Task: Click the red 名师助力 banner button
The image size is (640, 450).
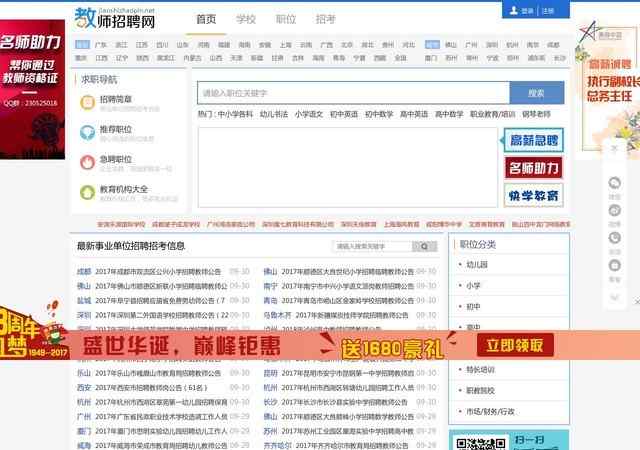Action: 534,168
